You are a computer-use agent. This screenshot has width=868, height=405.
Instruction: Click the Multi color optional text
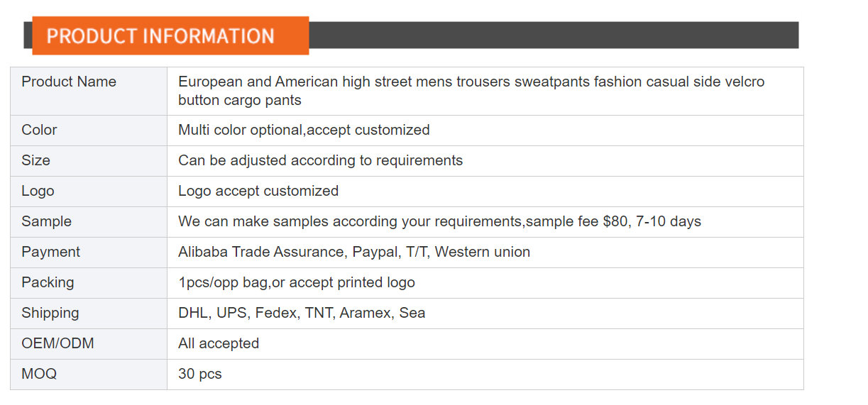pos(304,130)
